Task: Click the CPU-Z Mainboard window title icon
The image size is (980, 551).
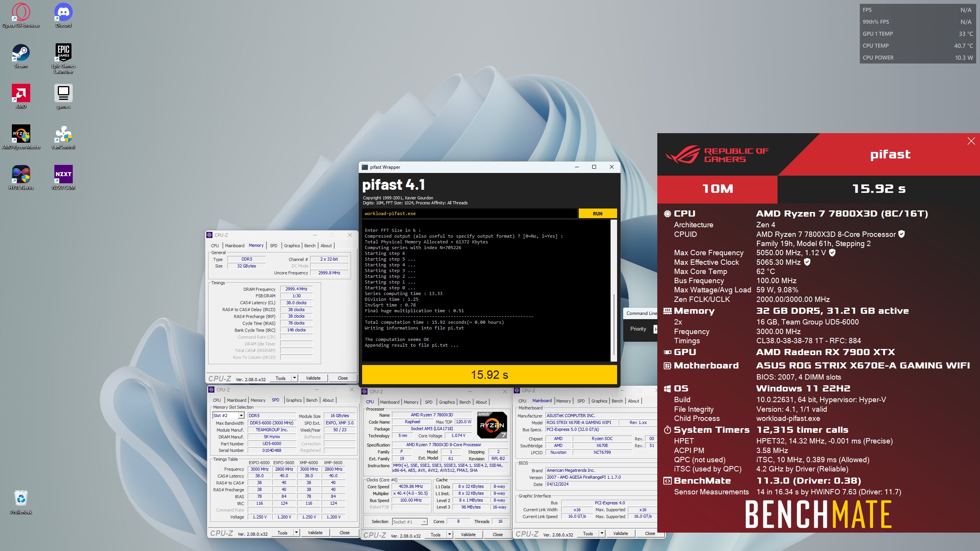Action: pyautogui.click(x=517, y=391)
